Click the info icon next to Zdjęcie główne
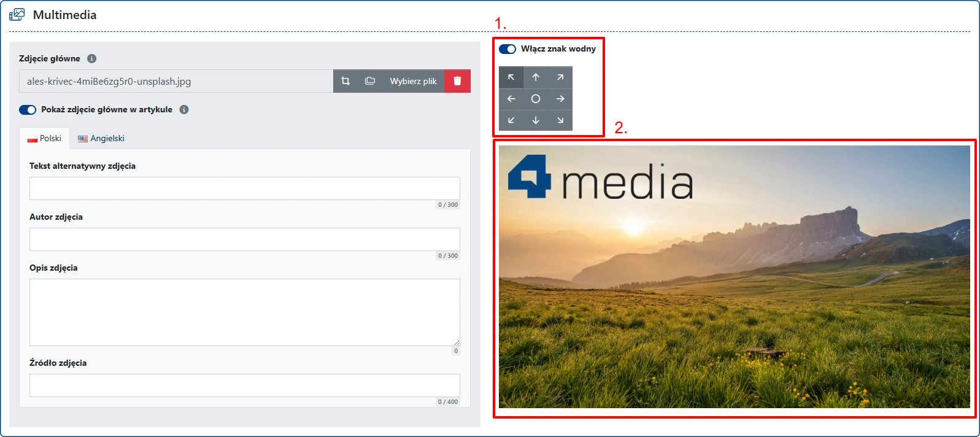 click(92, 59)
